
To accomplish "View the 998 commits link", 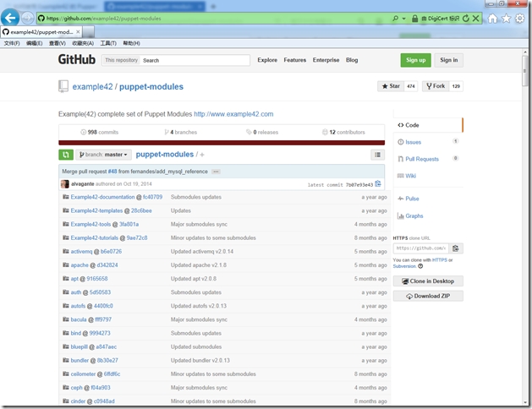I will tap(100, 132).
